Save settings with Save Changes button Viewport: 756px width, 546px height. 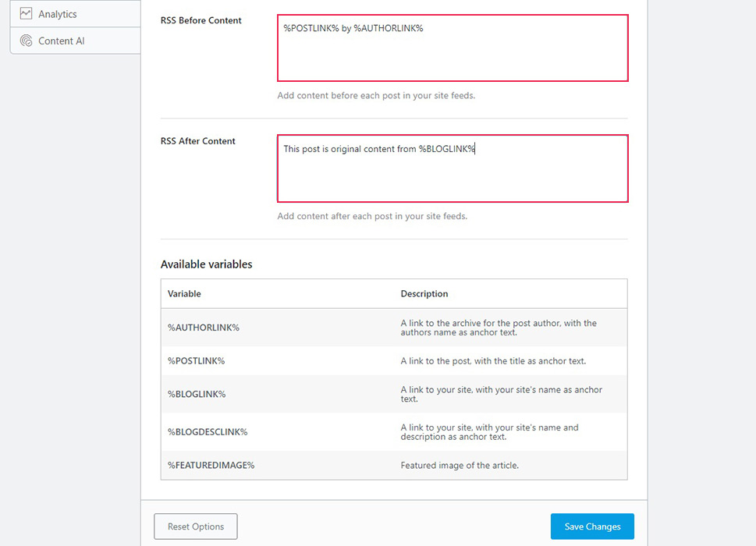pyautogui.click(x=592, y=526)
